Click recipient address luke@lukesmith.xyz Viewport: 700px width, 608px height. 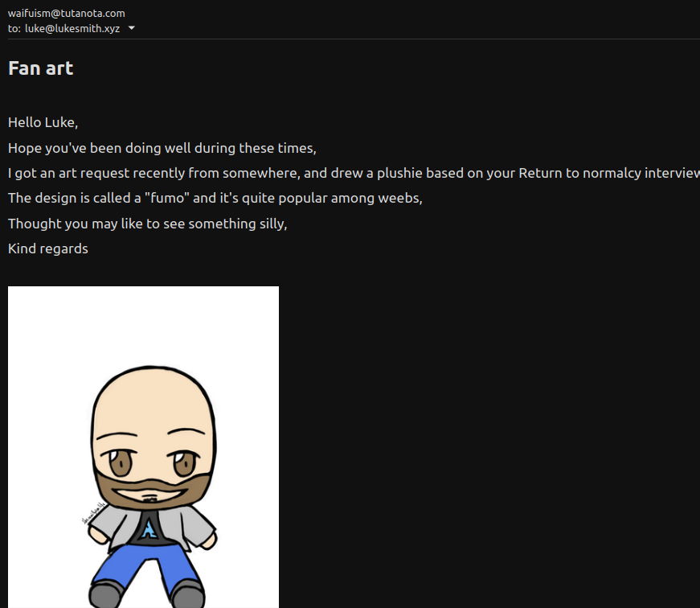tap(72, 29)
